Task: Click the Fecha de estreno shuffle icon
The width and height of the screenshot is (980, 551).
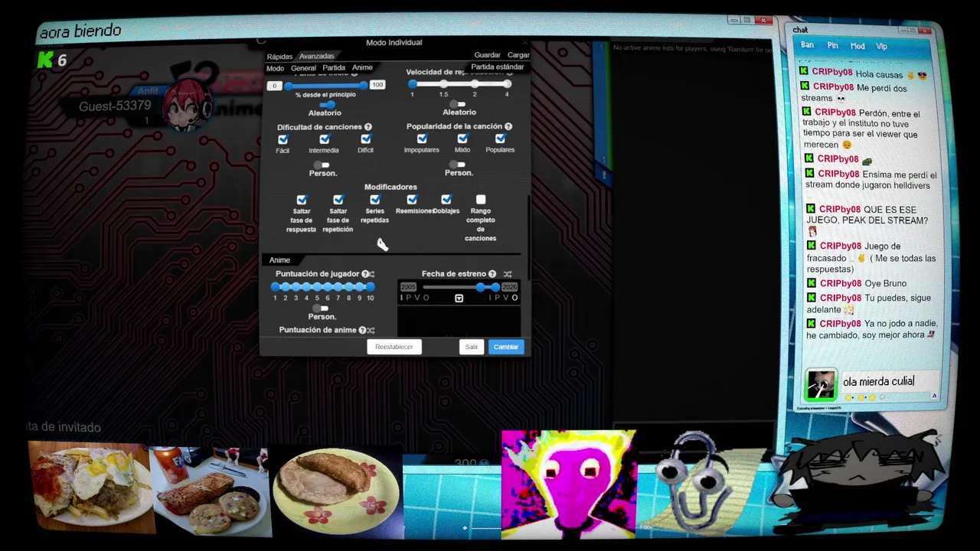Action: (x=507, y=274)
